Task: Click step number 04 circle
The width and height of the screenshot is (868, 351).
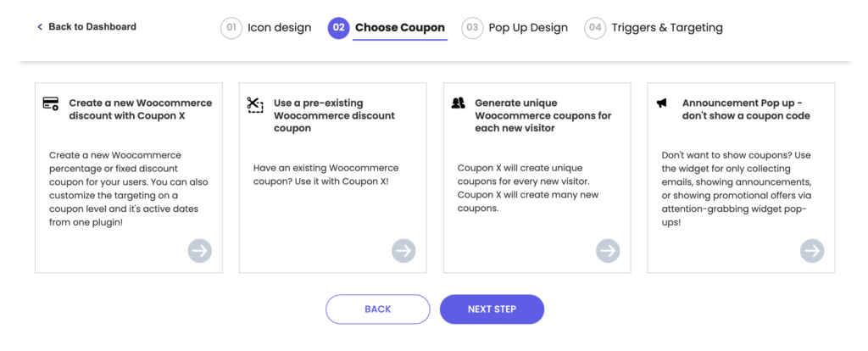Action: tap(595, 28)
